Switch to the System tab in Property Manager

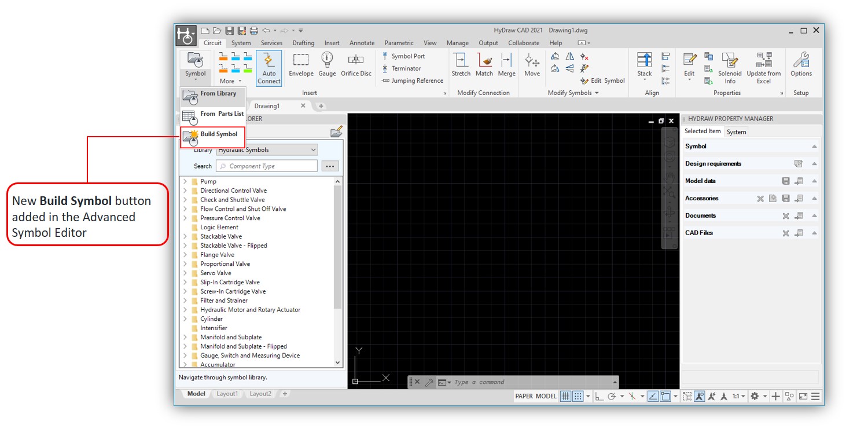736,132
